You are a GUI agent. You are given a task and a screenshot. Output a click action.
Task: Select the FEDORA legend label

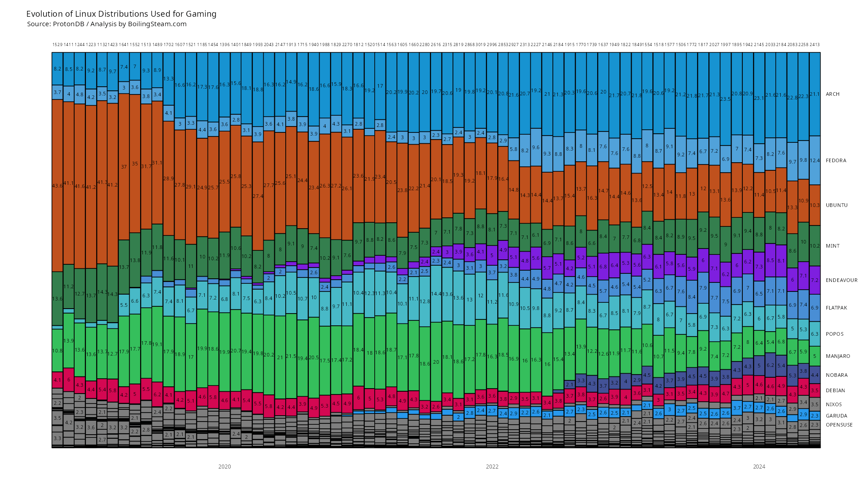835,160
